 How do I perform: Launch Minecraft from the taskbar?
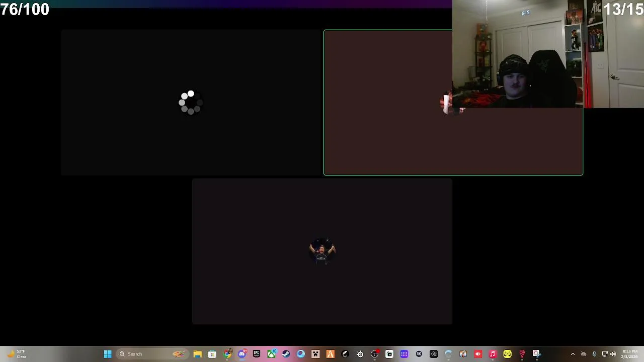(315, 354)
